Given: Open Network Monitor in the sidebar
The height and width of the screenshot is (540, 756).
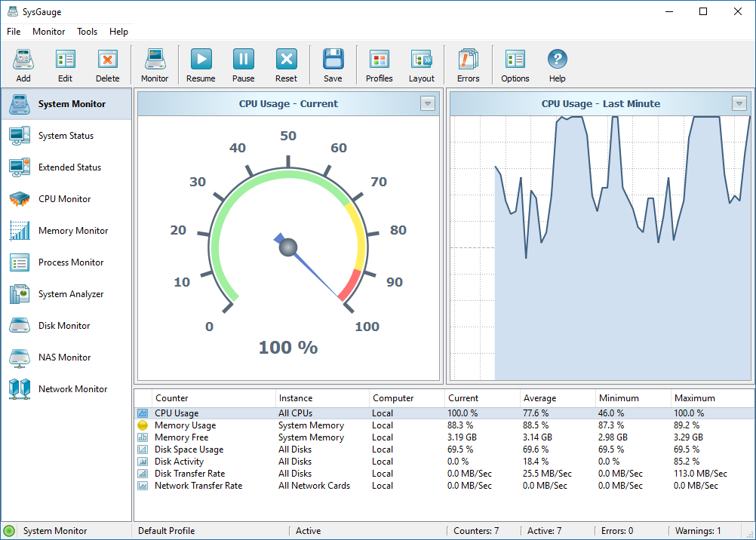Looking at the screenshot, I should 66,389.
